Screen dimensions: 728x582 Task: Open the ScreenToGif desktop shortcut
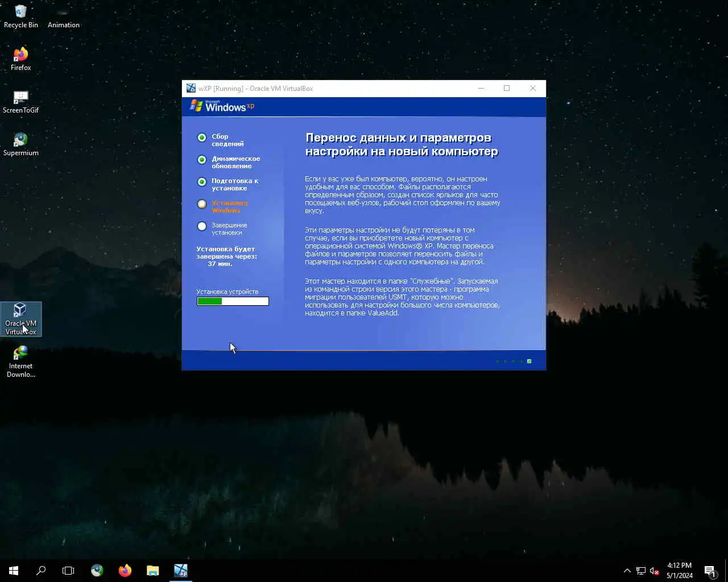click(20, 102)
